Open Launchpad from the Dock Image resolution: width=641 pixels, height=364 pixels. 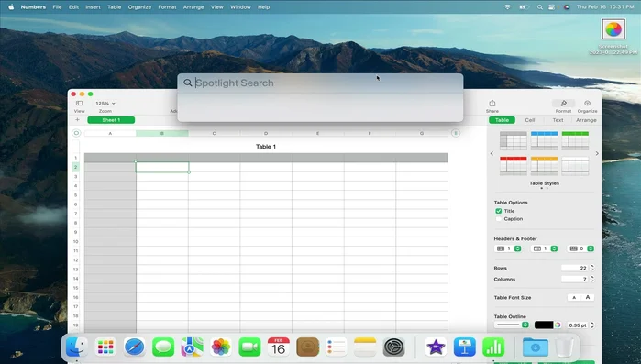105,347
